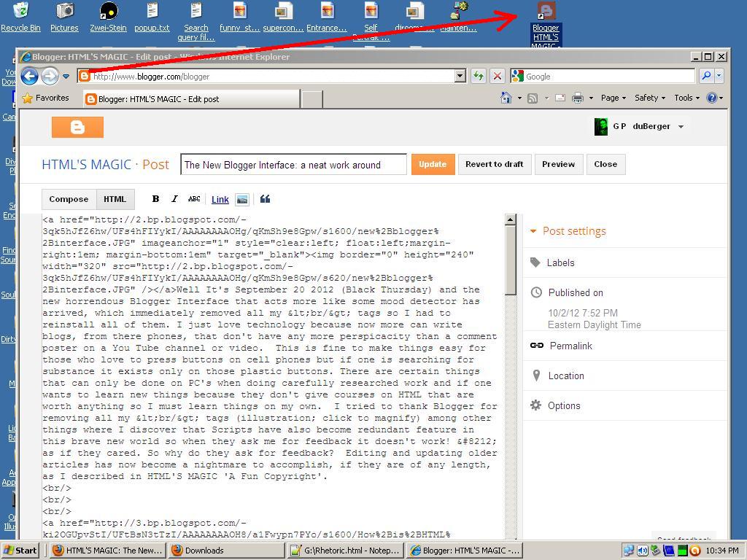Select the strikethrough (ABC) formatting icon

click(194, 198)
